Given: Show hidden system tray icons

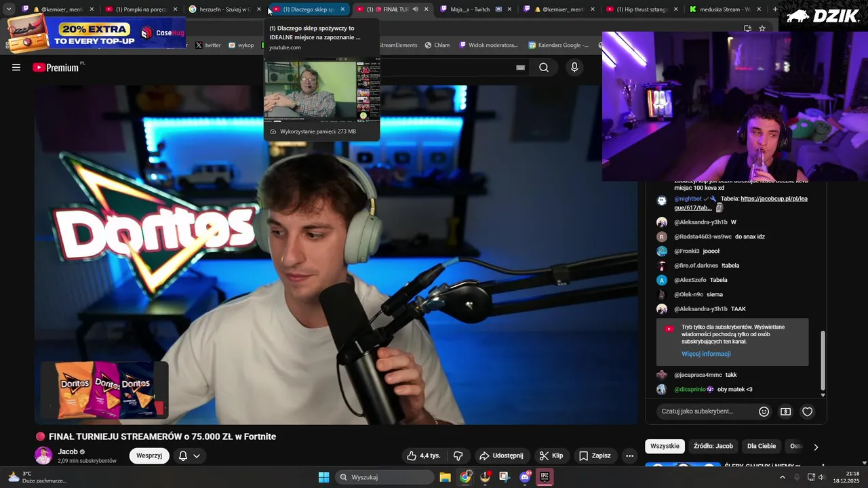Looking at the screenshot, I should (782, 477).
